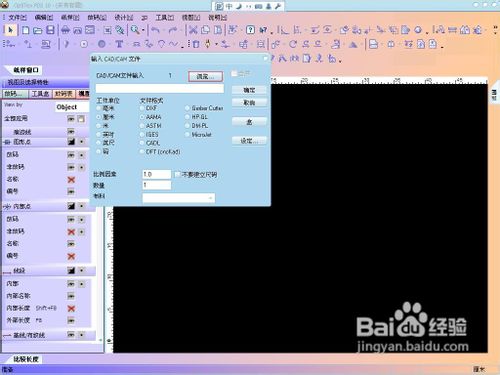Open the 3D menu
500x375 pixels.
(144, 18)
